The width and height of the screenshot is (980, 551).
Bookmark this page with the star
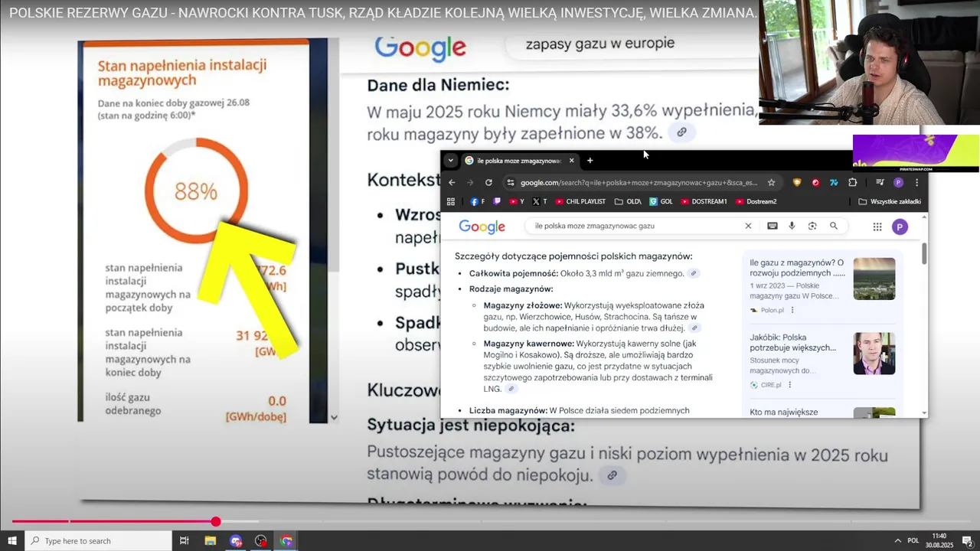click(771, 182)
